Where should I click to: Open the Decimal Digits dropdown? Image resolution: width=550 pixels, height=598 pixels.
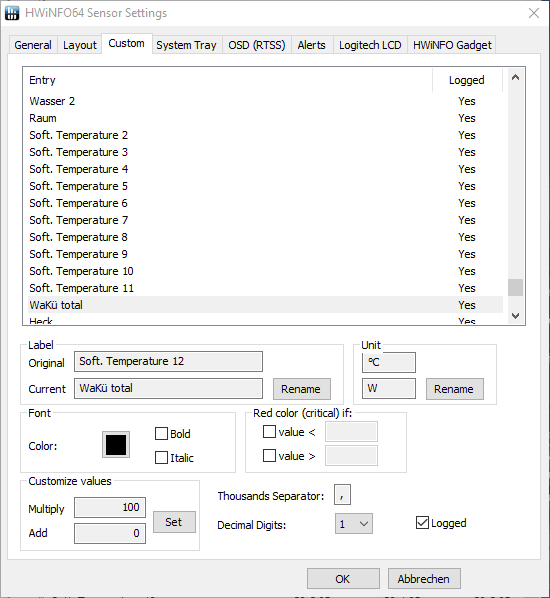(x=354, y=524)
